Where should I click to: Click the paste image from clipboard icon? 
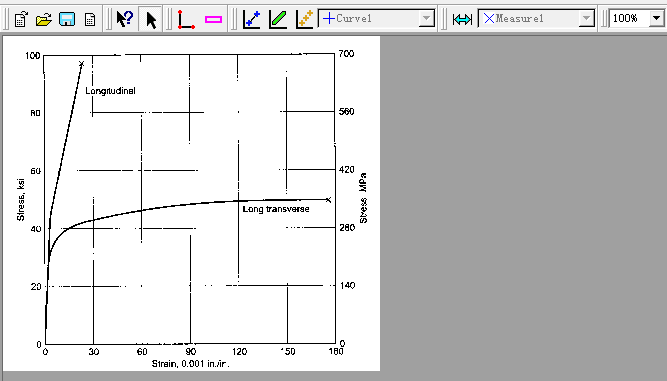tap(21, 19)
